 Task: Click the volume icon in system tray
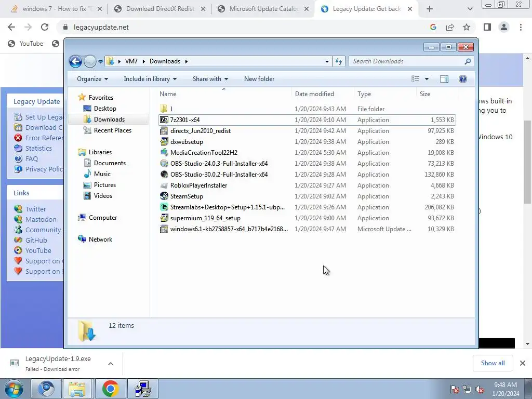tap(480, 389)
